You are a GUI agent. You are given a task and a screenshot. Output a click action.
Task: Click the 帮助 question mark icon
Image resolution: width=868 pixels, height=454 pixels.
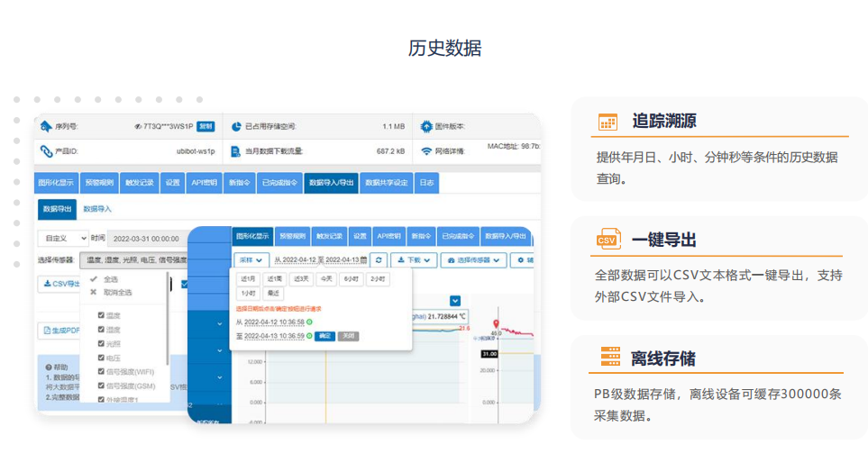48,368
